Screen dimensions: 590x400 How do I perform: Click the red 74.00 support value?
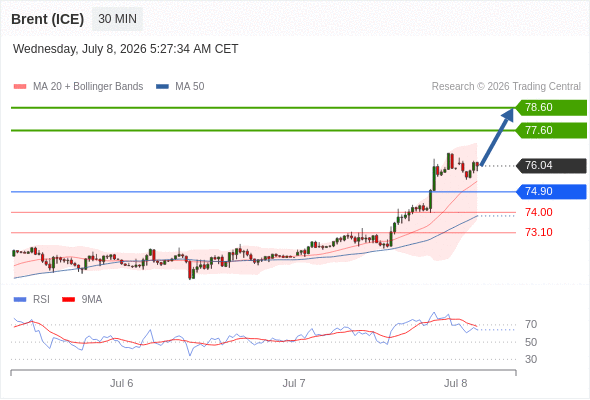539,212
